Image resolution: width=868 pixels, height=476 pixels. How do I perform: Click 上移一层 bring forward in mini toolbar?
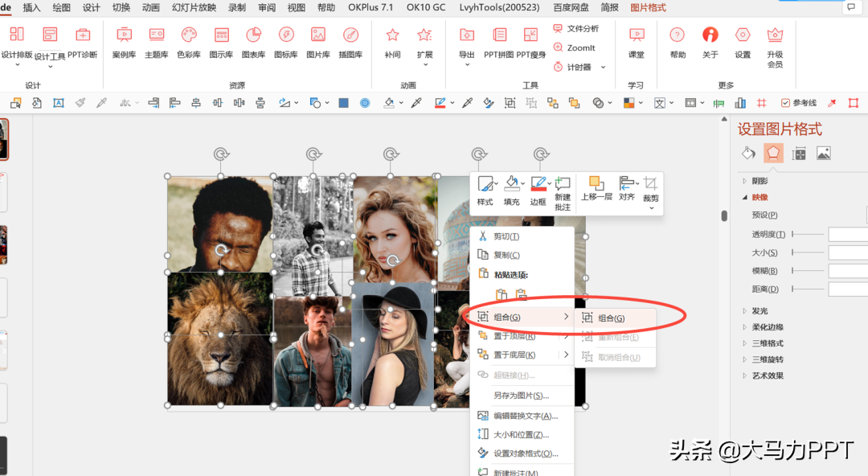[x=596, y=188]
